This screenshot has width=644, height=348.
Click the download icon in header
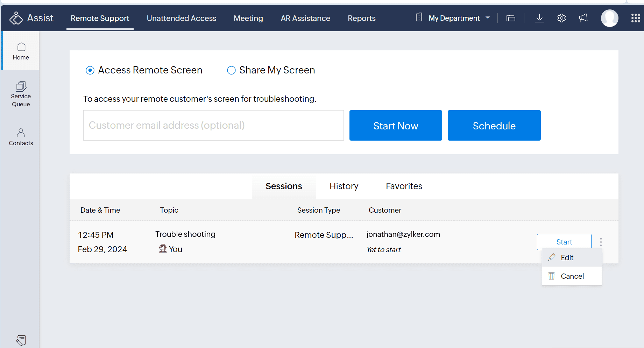pos(539,18)
